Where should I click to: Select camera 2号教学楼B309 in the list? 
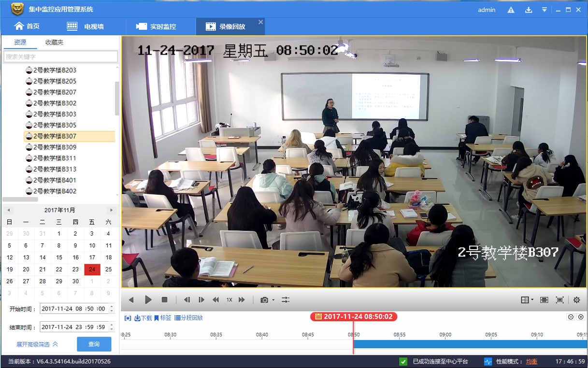coord(55,147)
